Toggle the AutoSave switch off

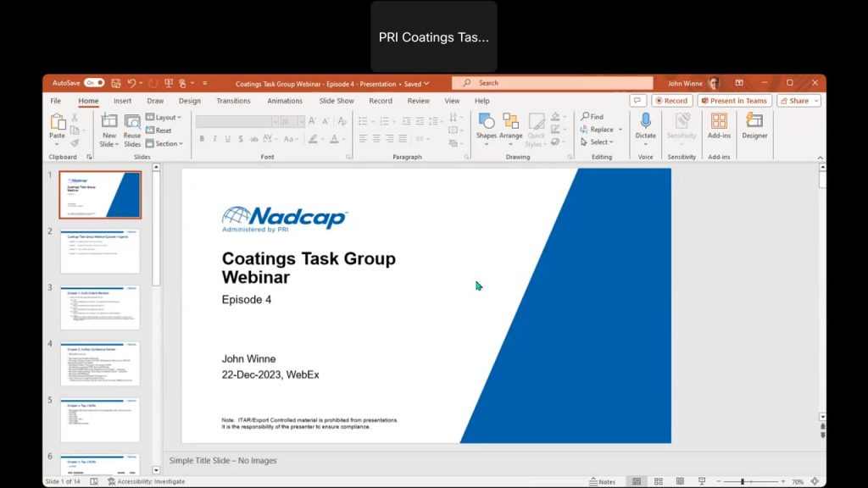coord(94,83)
